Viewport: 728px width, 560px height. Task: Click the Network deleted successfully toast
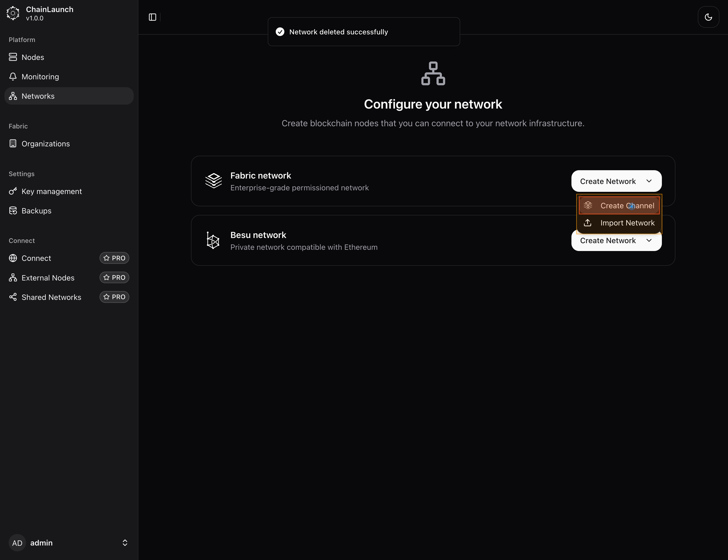tap(363, 32)
